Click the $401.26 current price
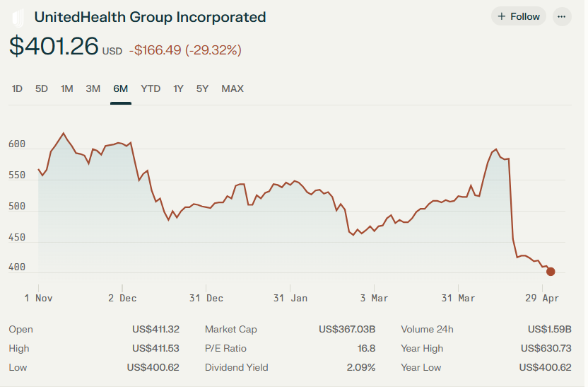The image size is (588, 387). (54, 46)
